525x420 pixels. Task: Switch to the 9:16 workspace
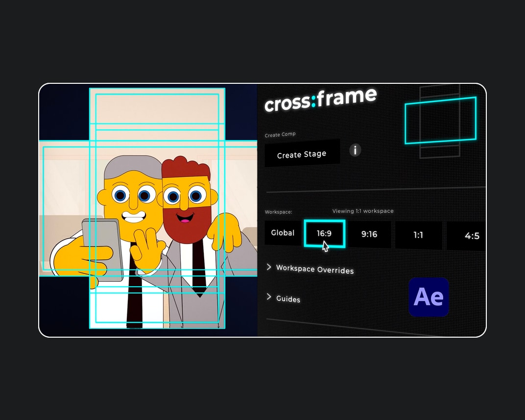click(x=369, y=234)
